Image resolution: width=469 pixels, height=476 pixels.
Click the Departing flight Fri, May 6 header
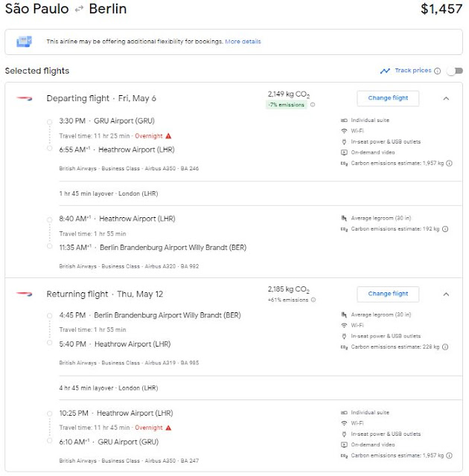[101, 98]
